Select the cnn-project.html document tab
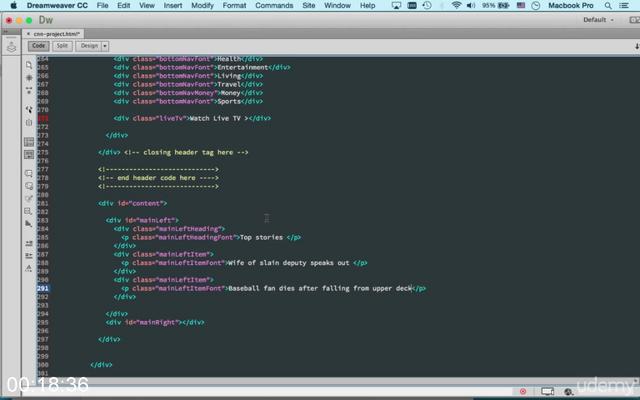The width and height of the screenshot is (640, 400). (x=56, y=34)
